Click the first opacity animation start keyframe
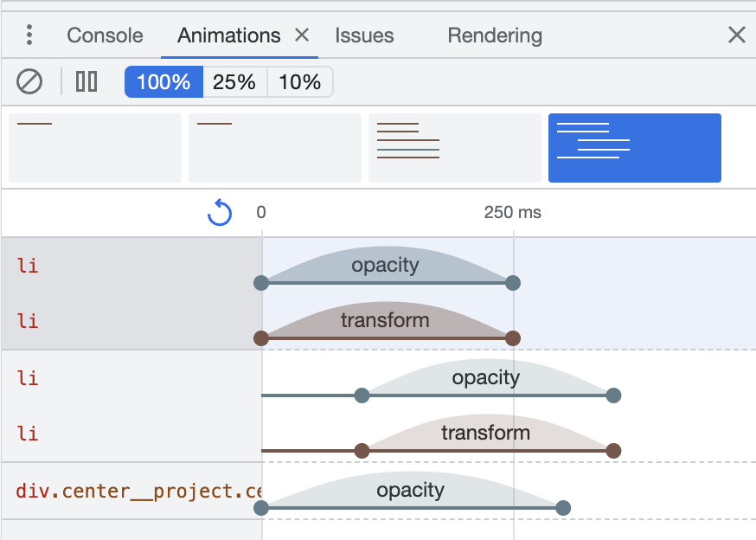 coord(261,283)
